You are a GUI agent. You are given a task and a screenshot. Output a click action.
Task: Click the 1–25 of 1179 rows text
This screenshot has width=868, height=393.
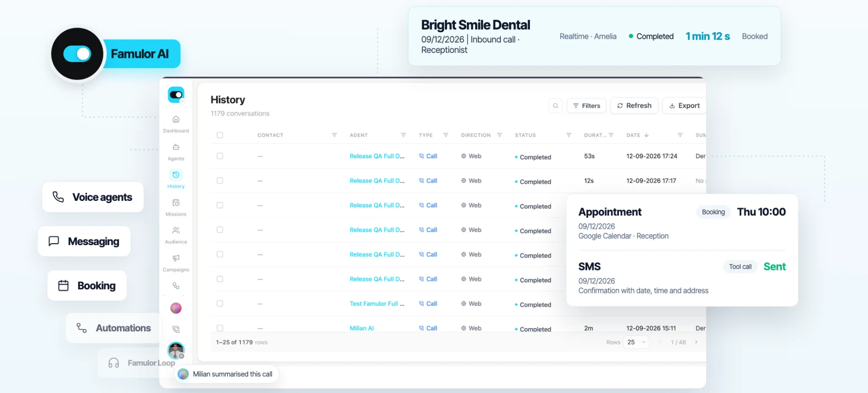(x=241, y=342)
